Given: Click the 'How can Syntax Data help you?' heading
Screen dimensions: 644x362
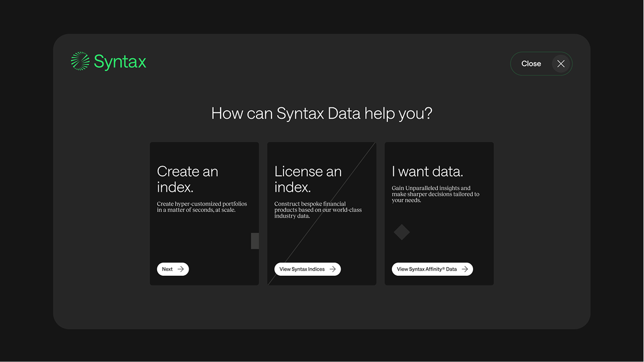Looking at the screenshot, I should pyautogui.click(x=322, y=113).
